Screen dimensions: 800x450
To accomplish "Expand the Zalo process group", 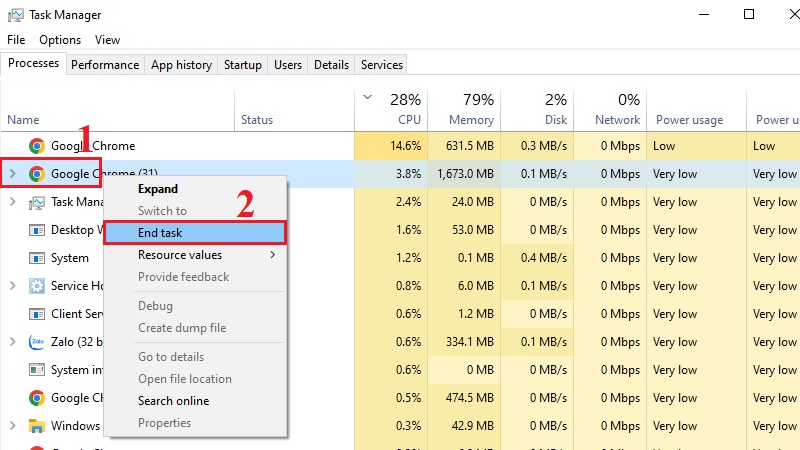I will (13, 342).
